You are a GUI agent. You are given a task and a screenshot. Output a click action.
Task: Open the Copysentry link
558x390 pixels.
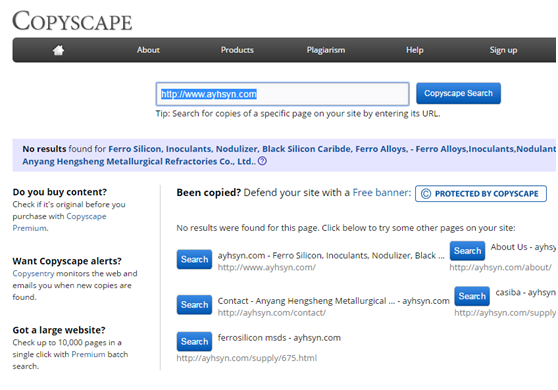[33, 273]
